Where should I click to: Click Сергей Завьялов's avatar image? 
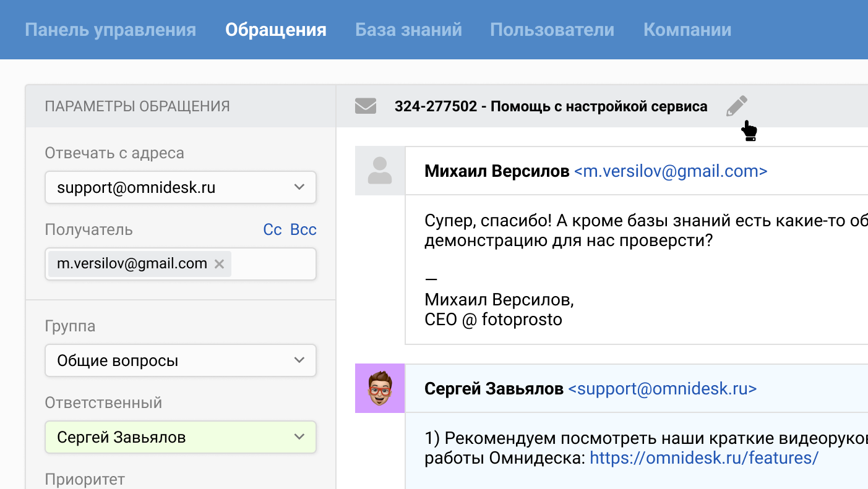(x=379, y=388)
